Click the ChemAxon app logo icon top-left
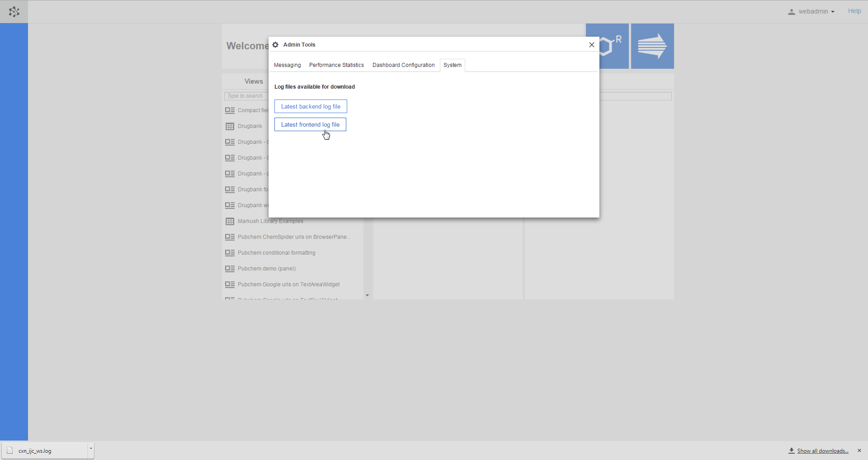The height and width of the screenshot is (460, 868). tap(14, 12)
